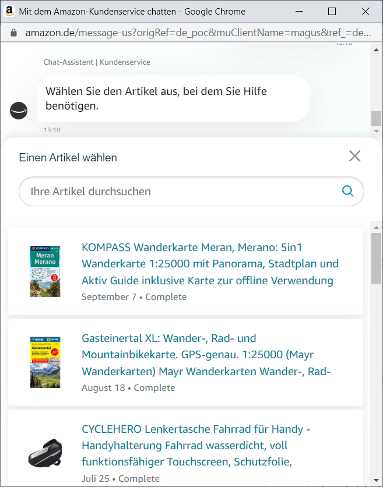Click 'Einen Artikel wählen' heading

68,157
